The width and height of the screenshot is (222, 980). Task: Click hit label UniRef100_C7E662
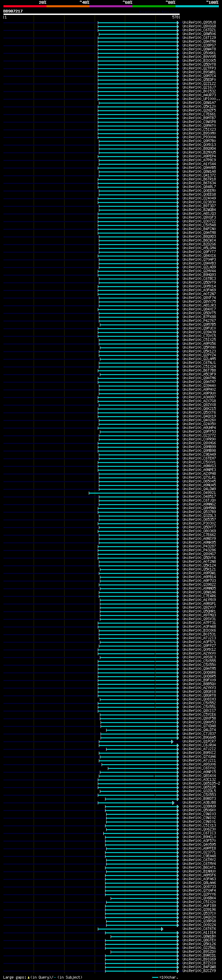point(199,535)
